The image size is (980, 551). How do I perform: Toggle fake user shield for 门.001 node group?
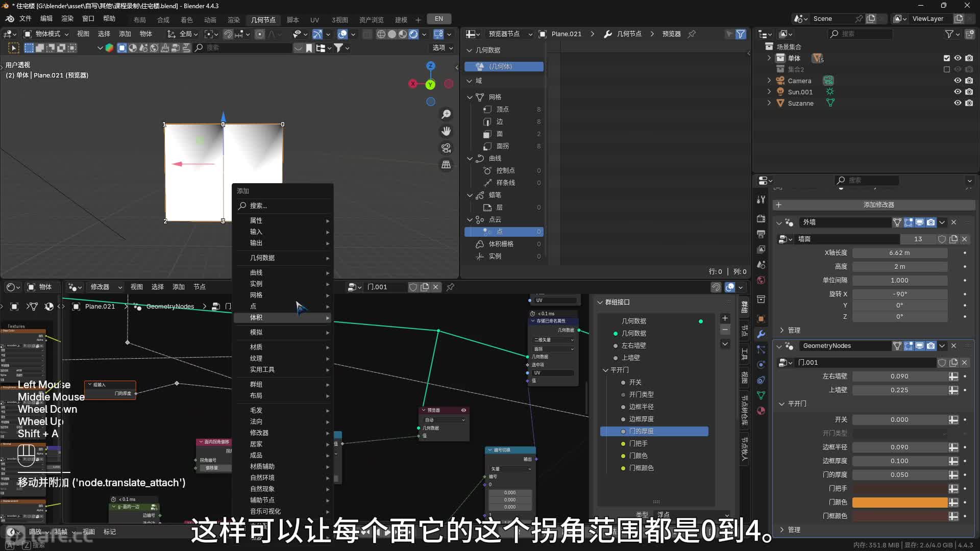click(x=413, y=287)
